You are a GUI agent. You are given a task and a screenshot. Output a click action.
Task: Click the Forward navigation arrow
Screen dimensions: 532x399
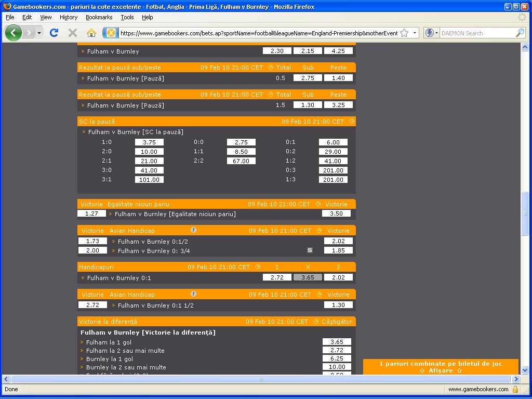tap(29, 33)
